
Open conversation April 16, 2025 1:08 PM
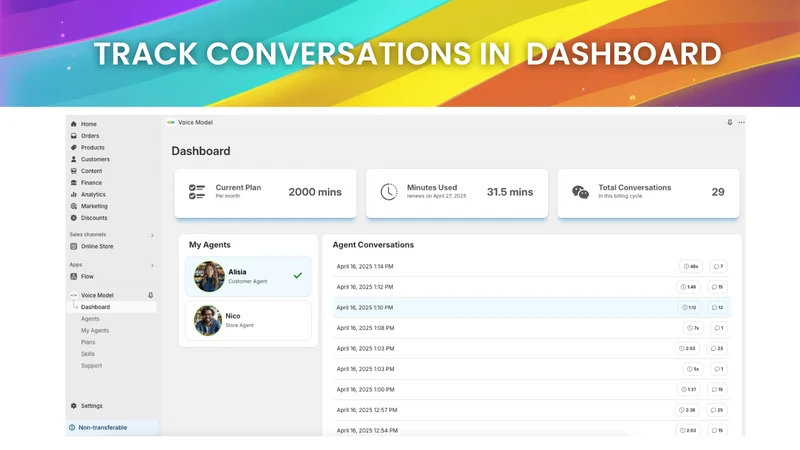tap(532, 328)
